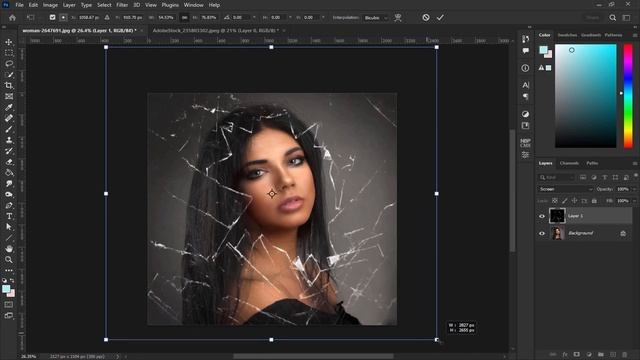Switch to the Channels tab

coord(569,163)
